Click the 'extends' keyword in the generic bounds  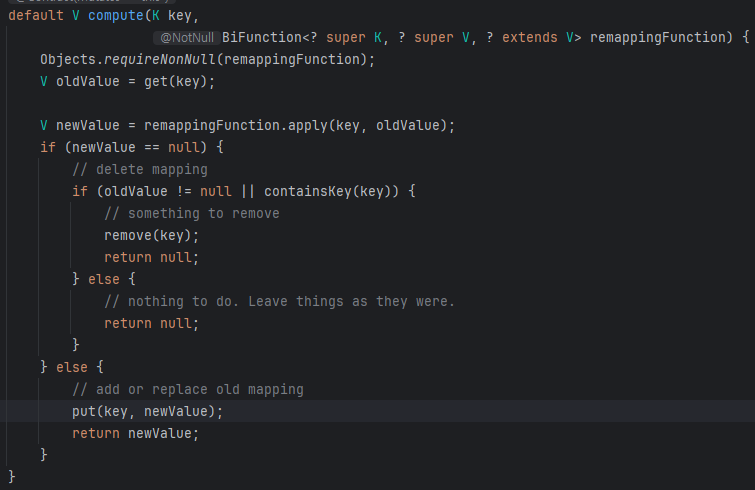[x=530, y=37]
